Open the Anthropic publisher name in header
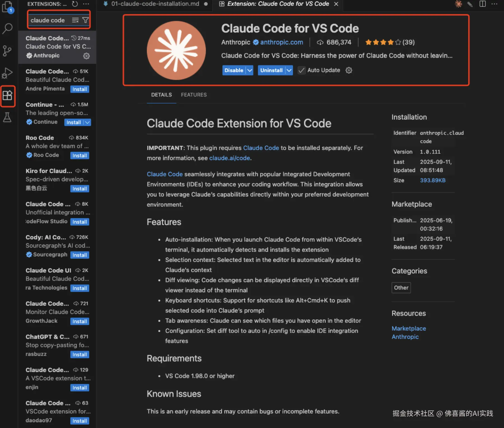 pos(236,42)
